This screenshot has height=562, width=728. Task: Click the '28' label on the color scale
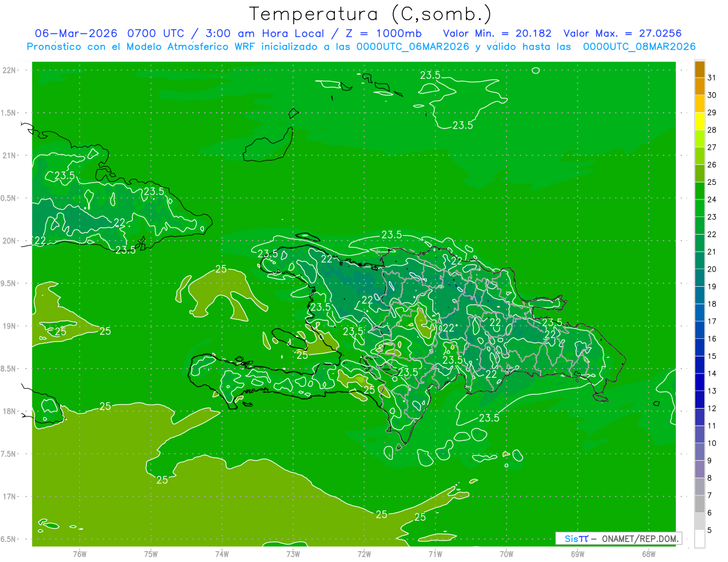[712, 130]
